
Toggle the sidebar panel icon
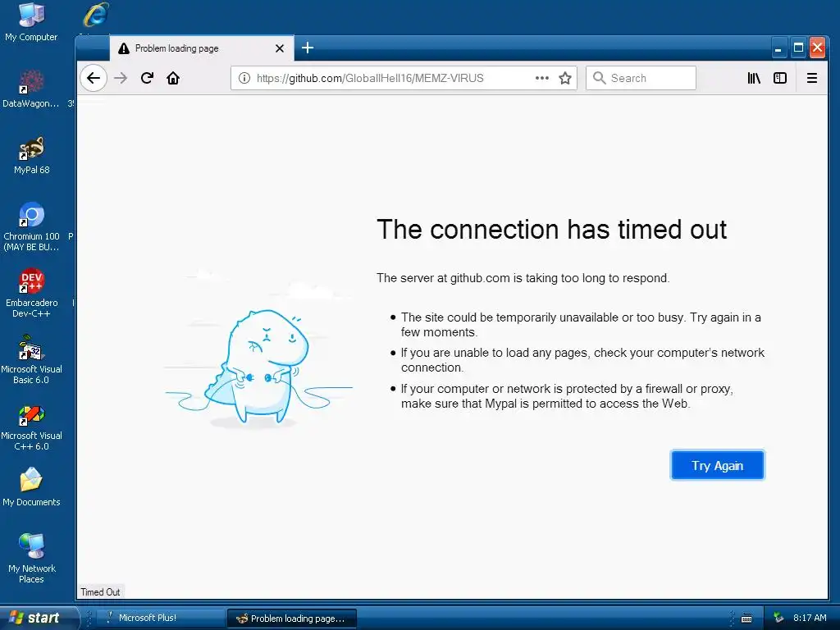point(780,78)
